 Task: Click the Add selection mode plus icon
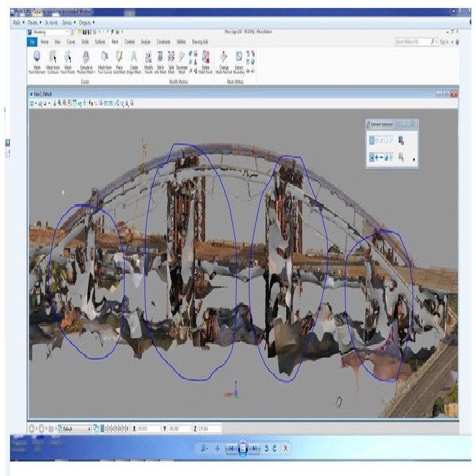click(x=377, y=157)
